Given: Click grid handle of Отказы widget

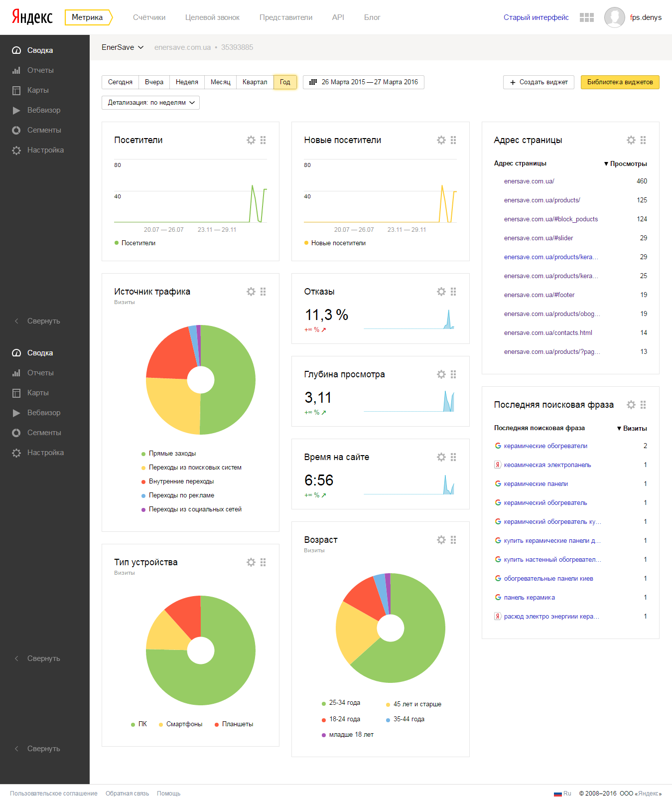Looking at the screenshot, I should point(453,292).
